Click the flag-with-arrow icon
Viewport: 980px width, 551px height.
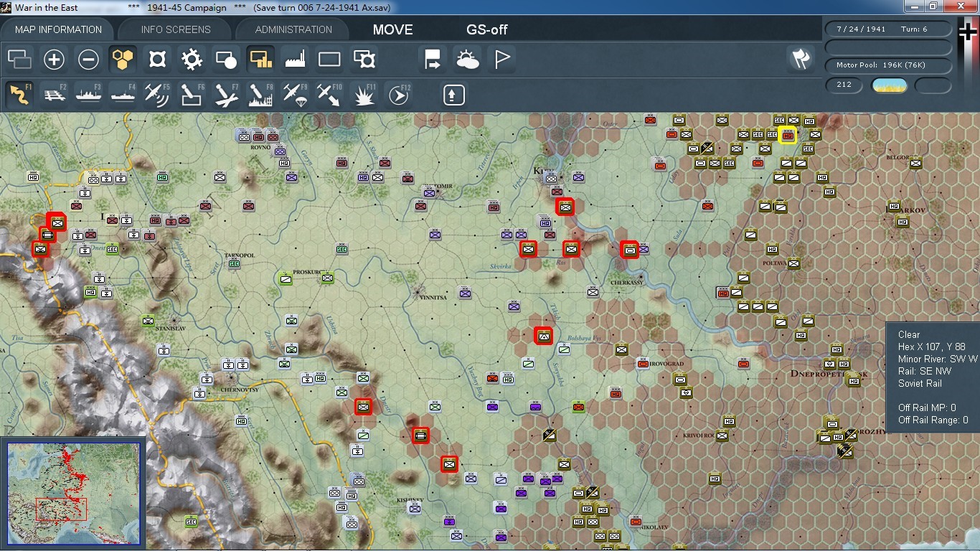pos(433,60)
